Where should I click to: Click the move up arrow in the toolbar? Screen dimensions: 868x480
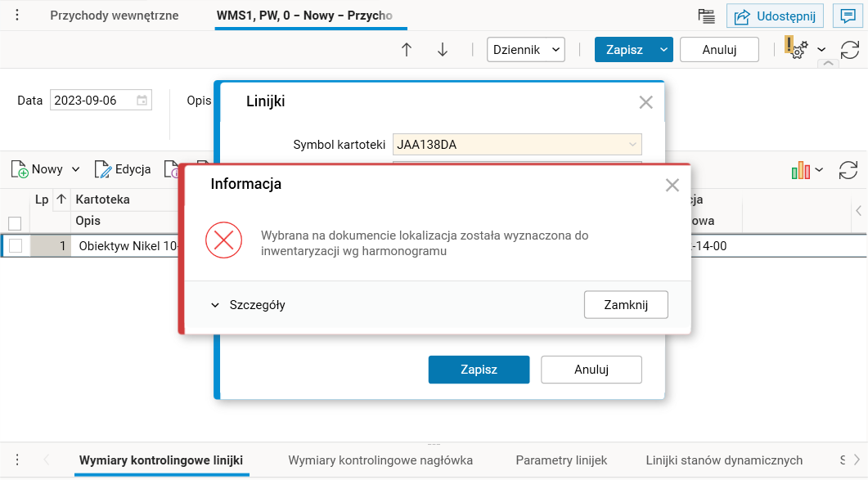407,49
